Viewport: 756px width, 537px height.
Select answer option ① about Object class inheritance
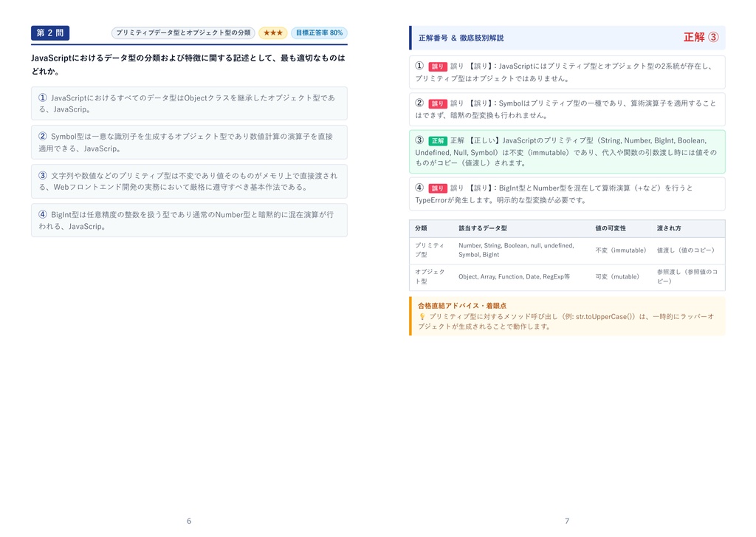[x=189, y=103]
